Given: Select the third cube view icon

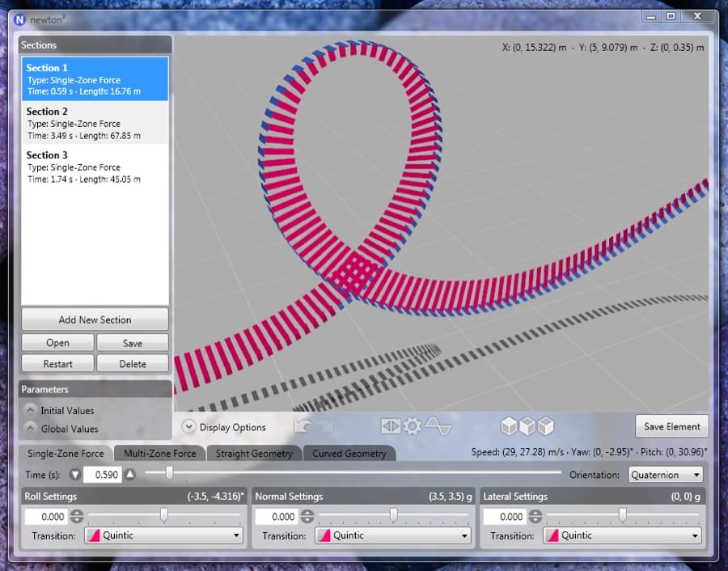Looking at the screenshot, I should coord(545,426).
